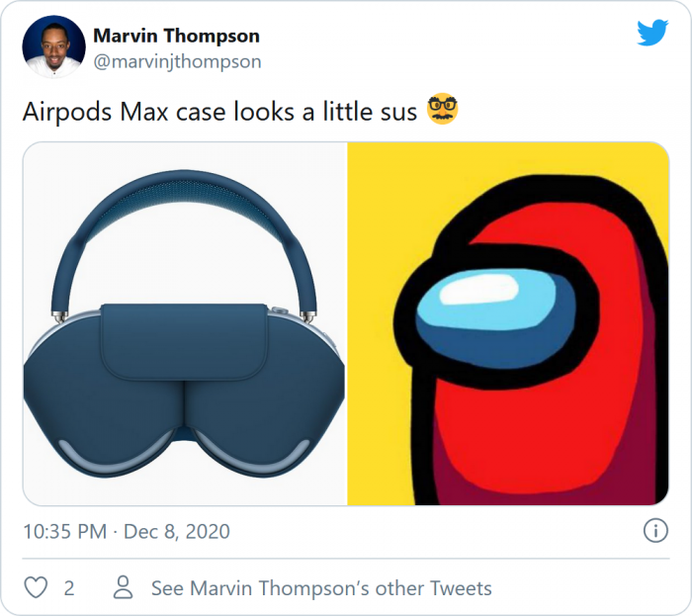
Task: Click the person silhouette icon
Action: [124, 587]
